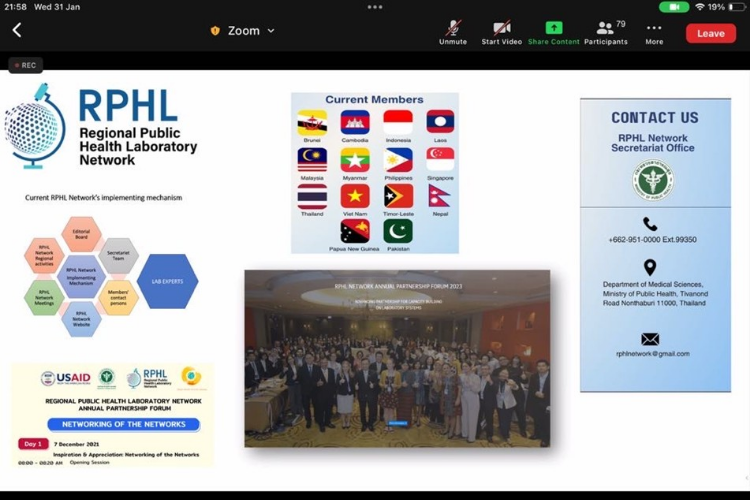
Task: Click the participant count 79
Action: (x=621, y=24)
